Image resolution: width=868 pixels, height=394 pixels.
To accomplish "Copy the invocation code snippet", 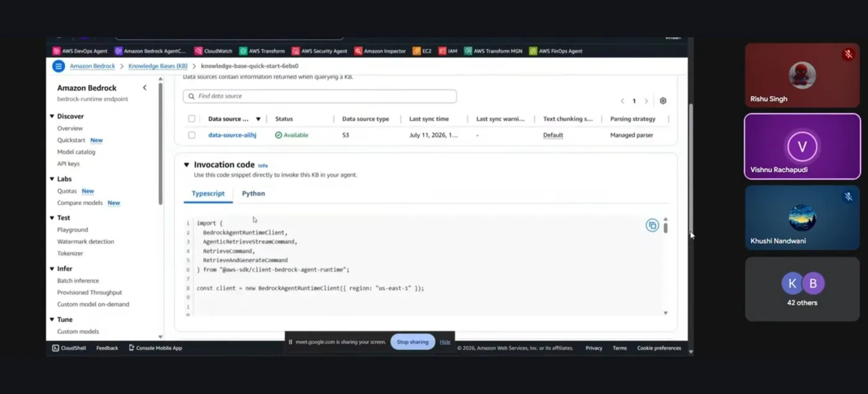I will click(652, 225).
